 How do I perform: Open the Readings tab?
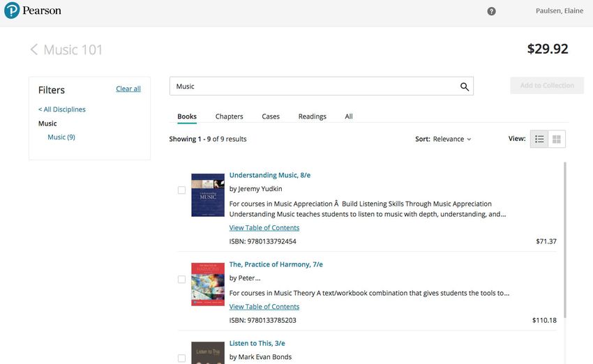pyautogui.click(x=313, y=116)
